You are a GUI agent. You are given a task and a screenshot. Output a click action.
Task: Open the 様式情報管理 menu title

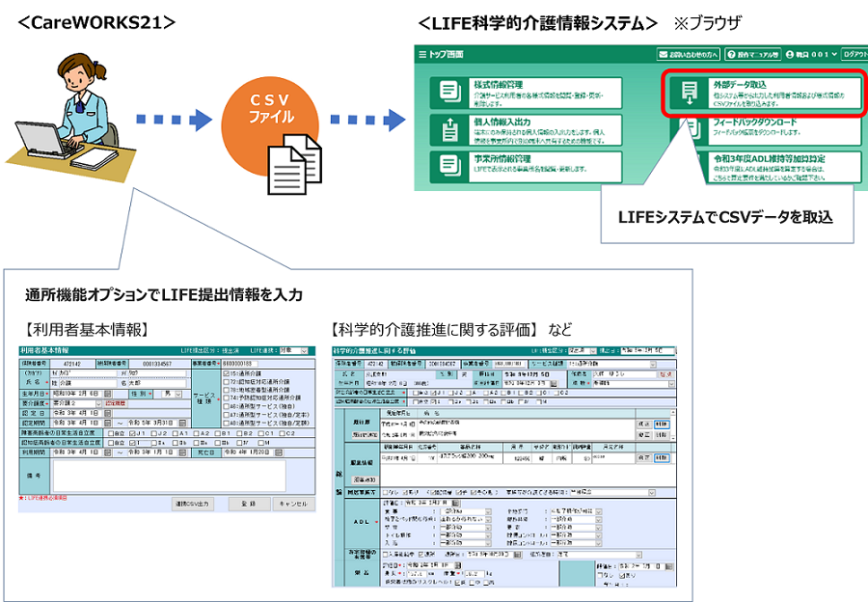coord(499,85)
